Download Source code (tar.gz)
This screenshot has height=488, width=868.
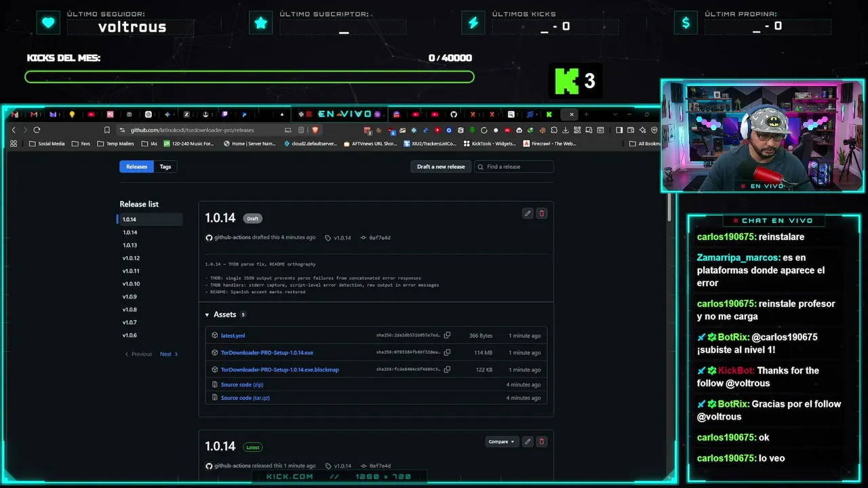[x=245, y=398]
